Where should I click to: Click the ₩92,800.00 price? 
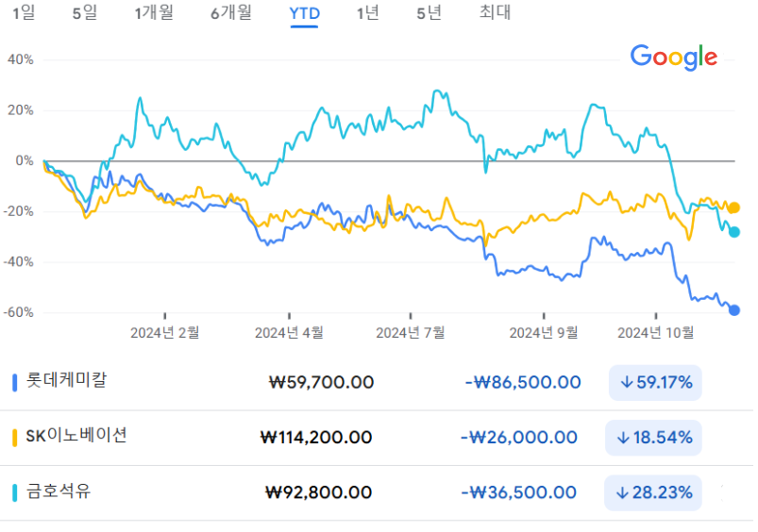(319, 493)
